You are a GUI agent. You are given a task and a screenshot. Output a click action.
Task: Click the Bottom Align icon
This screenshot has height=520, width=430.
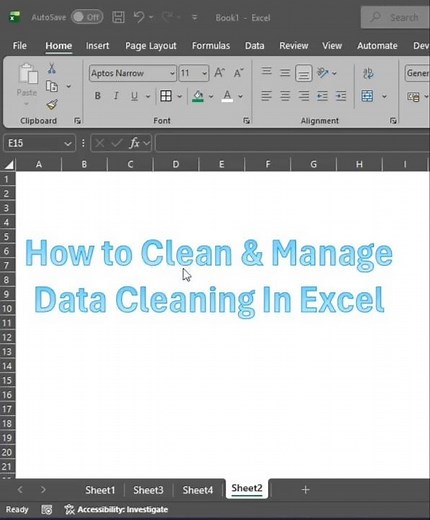[x=304, y=73]
